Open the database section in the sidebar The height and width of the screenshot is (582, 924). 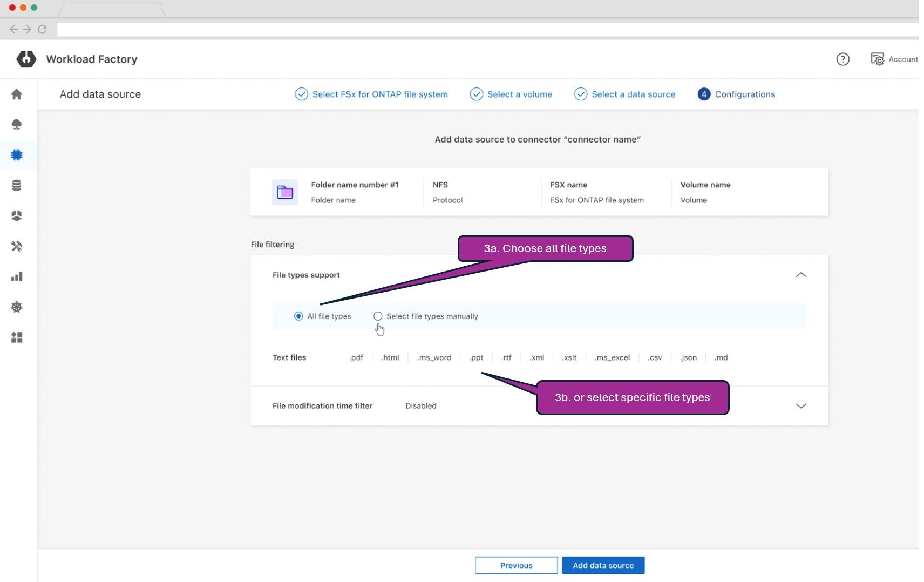(x=17, y=185)
